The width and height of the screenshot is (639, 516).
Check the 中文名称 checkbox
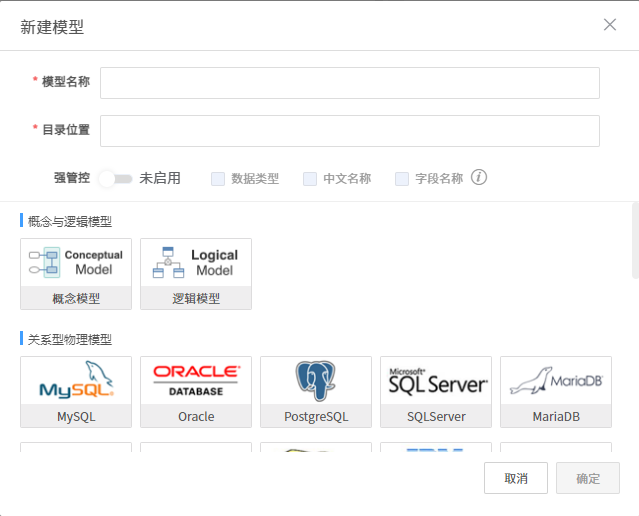coord(310,179)
